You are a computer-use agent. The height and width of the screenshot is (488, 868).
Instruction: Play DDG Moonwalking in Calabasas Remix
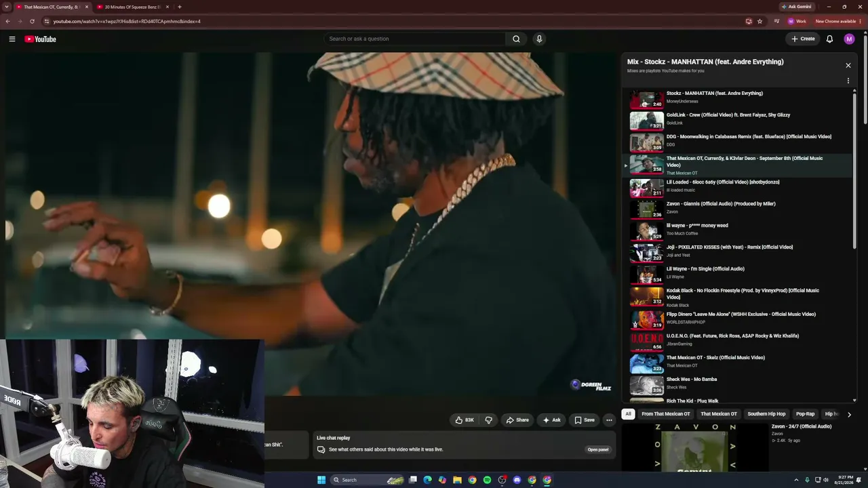coord(738,142)
